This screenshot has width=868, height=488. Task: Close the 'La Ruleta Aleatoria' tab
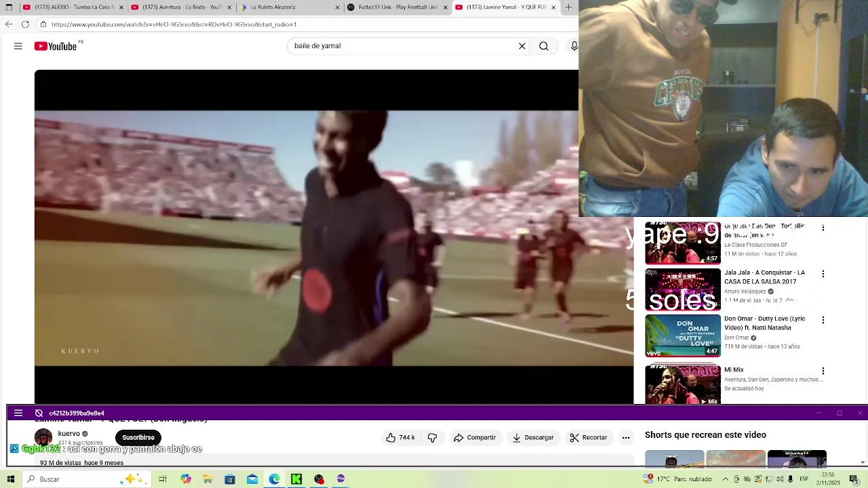[337, 7]
